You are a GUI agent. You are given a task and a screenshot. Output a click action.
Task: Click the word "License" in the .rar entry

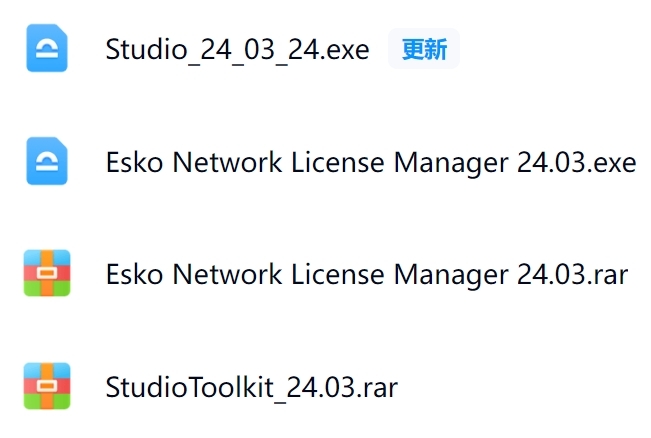[335, 274]
